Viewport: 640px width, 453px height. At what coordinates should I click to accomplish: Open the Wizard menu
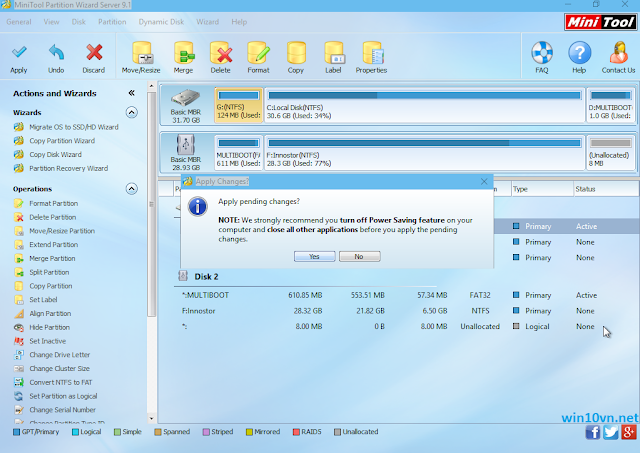point(208,22)
